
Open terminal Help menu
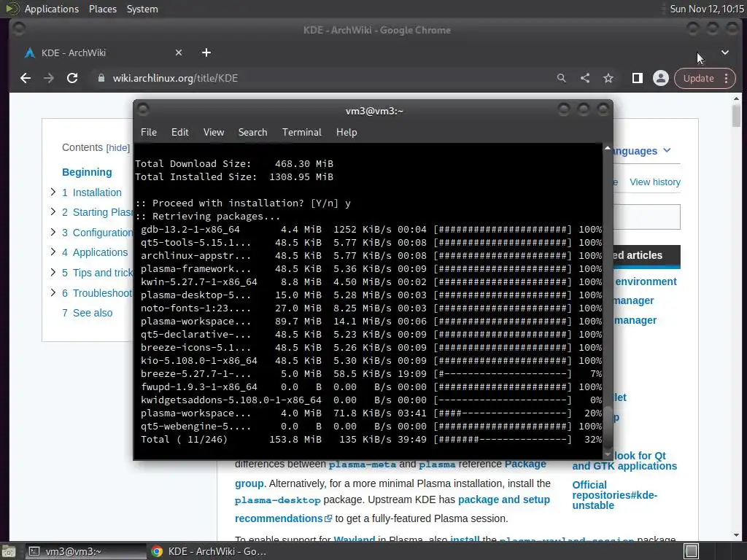(x=347, y=133)
